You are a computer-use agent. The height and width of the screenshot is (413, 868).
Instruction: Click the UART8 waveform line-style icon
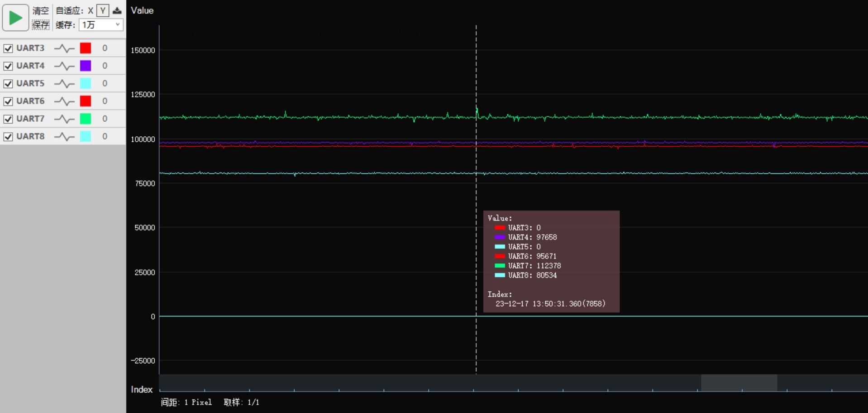pos(64,136)
